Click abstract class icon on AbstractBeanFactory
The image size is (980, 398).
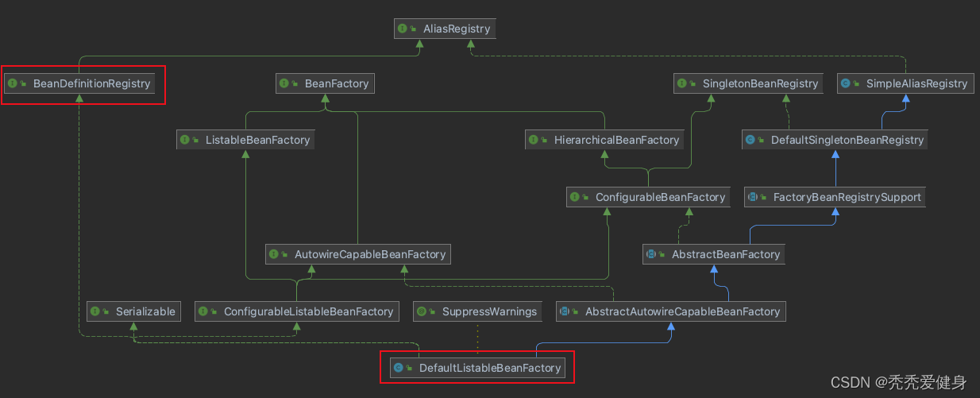[651, 254]
